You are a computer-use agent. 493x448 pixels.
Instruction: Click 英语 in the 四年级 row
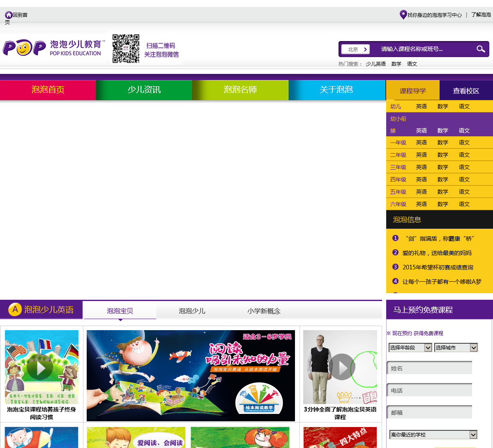click(x=422, y=179)
